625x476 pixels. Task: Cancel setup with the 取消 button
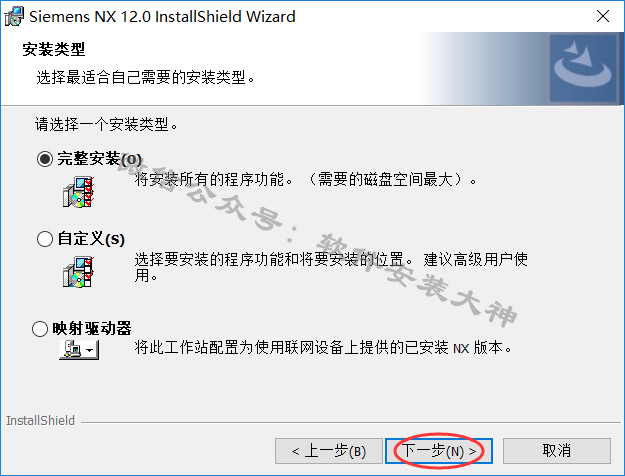557,451
